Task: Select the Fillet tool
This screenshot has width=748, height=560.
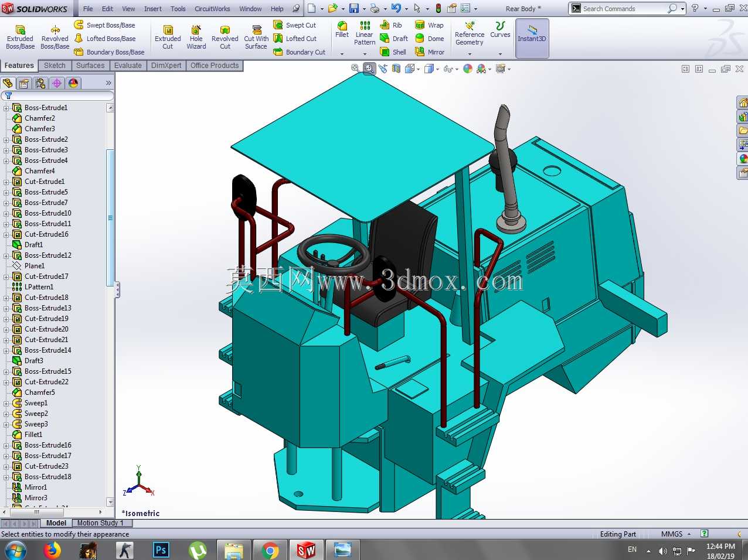Action: pos(342,29)
